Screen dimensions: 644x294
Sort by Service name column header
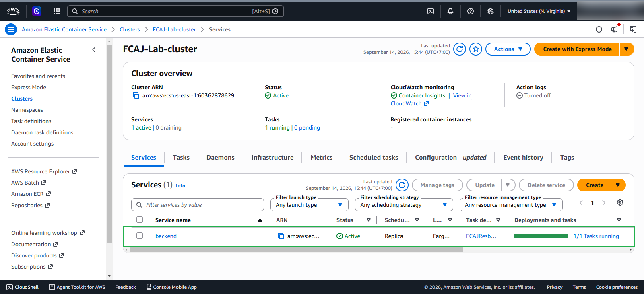coord(173,220)
